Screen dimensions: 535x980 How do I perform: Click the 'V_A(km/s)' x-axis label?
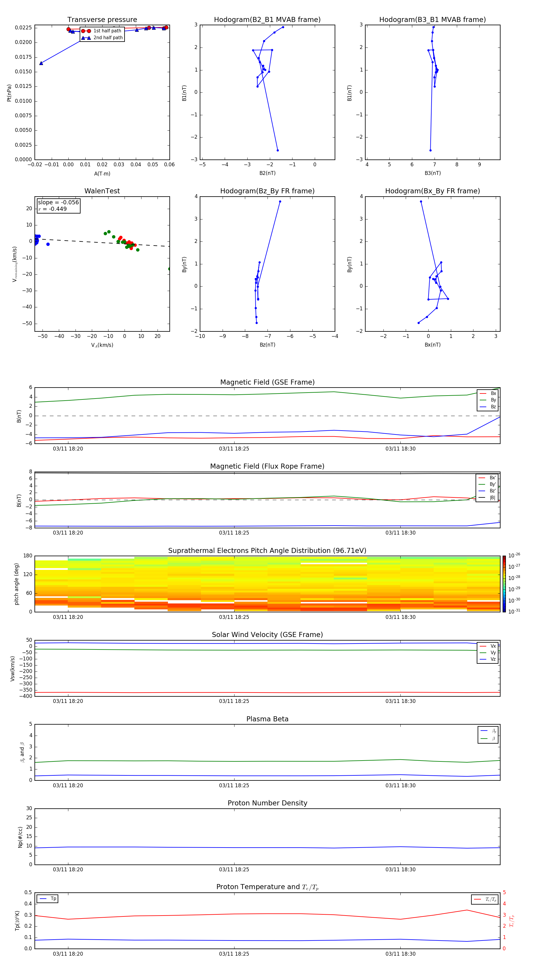coord(102,345)
